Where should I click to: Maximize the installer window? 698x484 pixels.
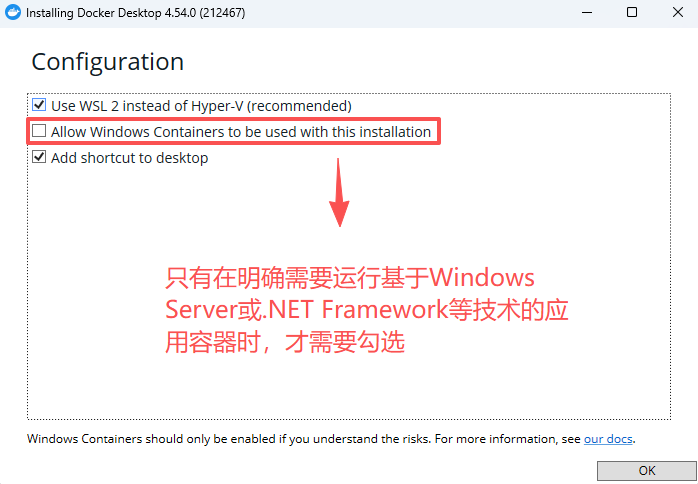point(632,13)
